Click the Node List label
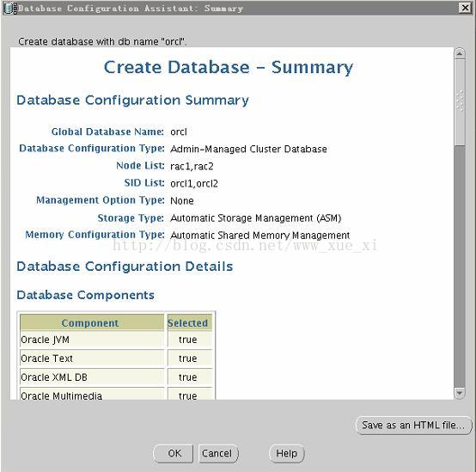Screen dimensions: 476x472 click(x=140, y=166)
